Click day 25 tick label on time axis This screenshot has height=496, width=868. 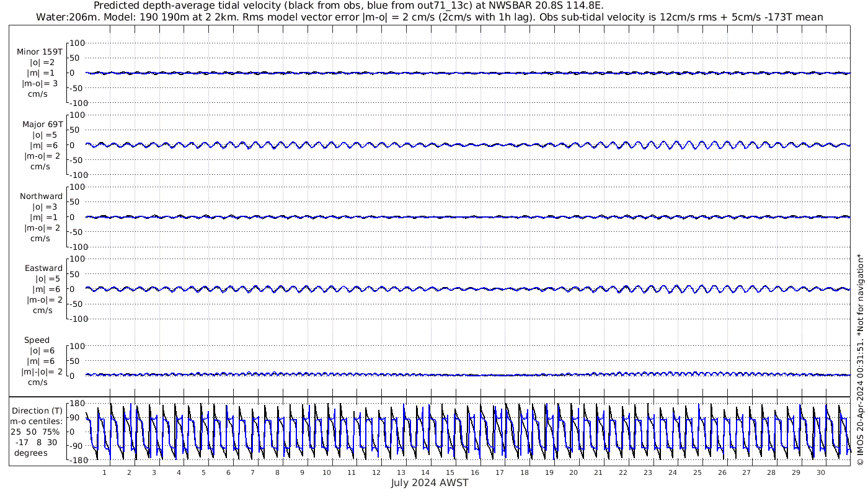(697, 472)
